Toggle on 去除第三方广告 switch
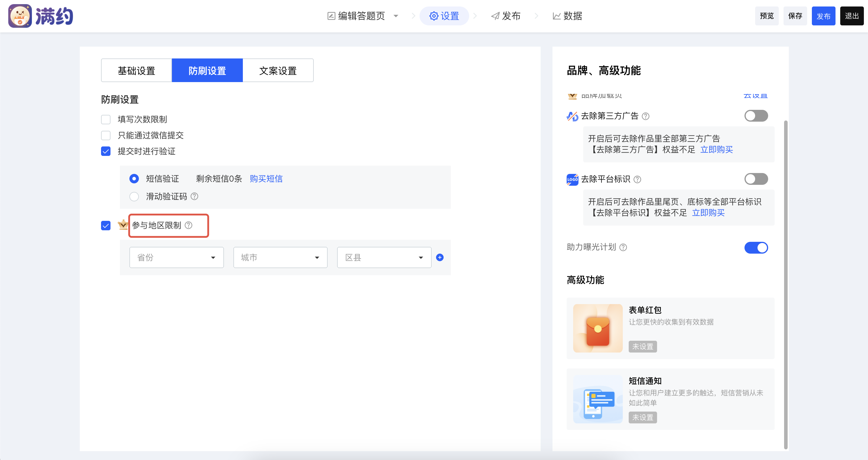868x460 pixels. (756, 116)
